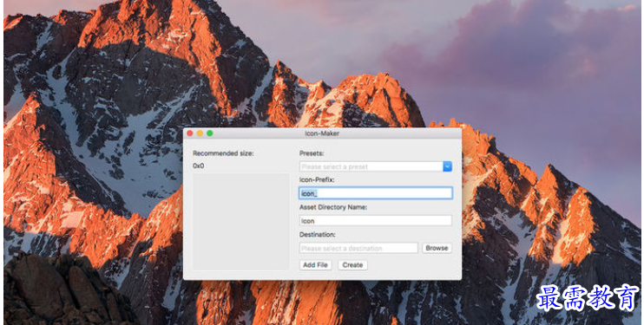Click the 'Presets:' label
The width and height of the screenshot is (644, 325).
coord(312,153)
